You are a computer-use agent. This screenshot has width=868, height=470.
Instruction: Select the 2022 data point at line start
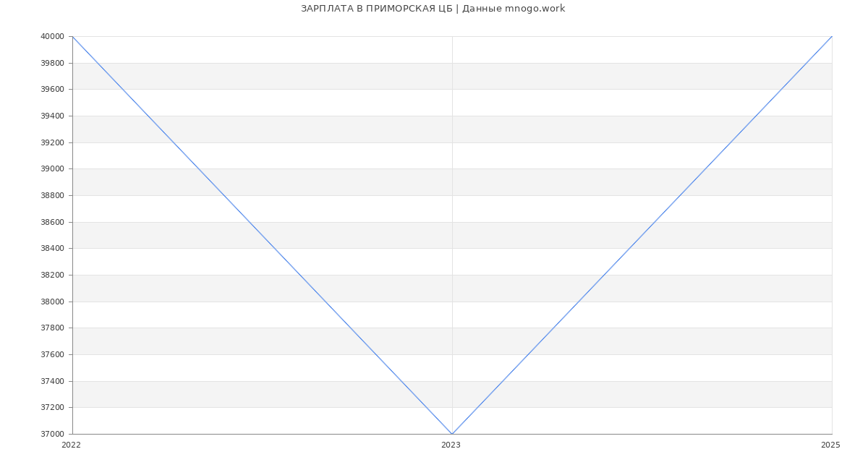[x=72, y=36]
